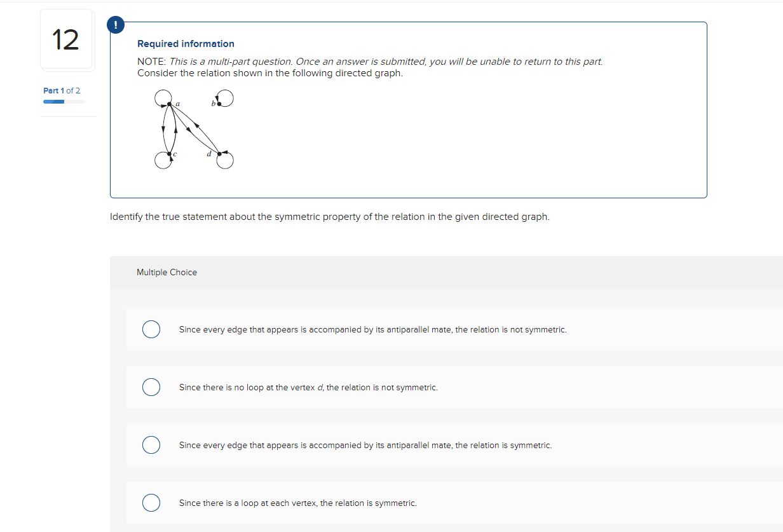Click the blue exclamation alert icon
Viewport: 783px width, 532px height.
click(x=115, y=24)
